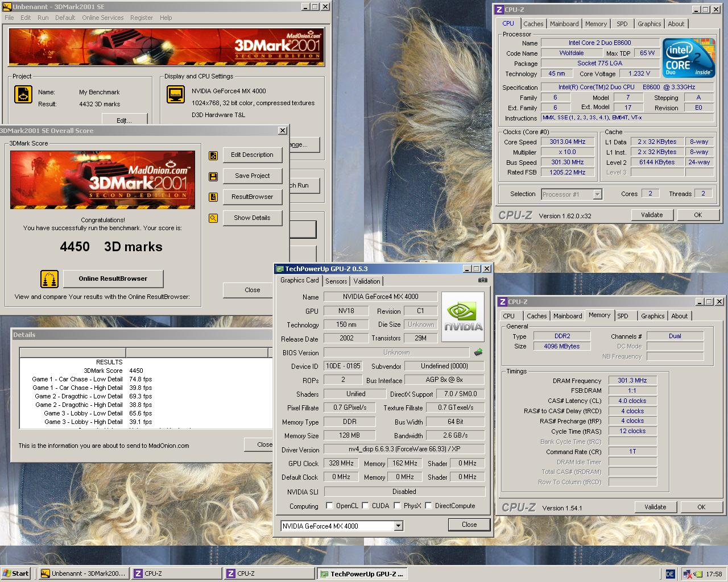
Task: Click the Show Details button
Action: click(252, 218)
